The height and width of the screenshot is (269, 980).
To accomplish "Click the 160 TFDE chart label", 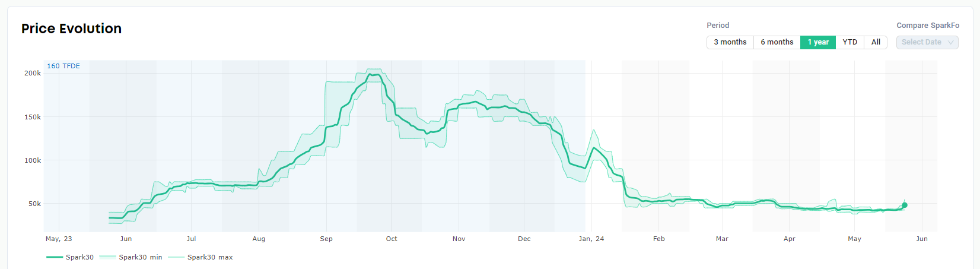I will point(63,66).
